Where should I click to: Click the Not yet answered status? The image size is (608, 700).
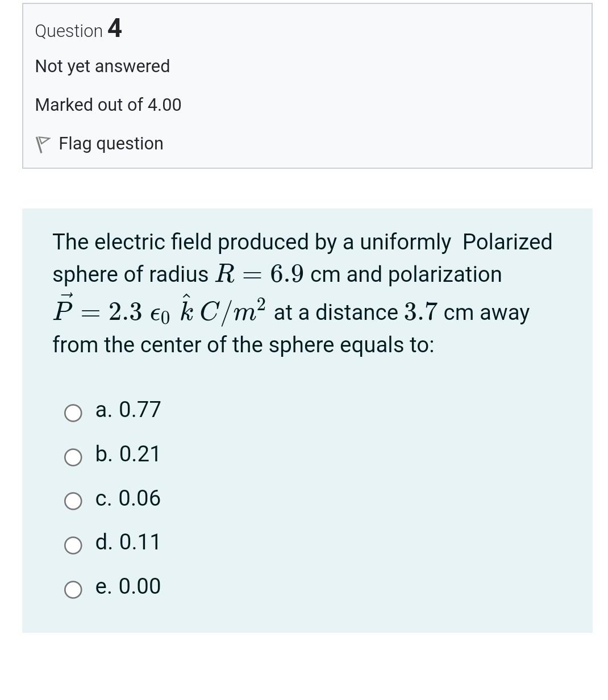(x=102, y=66)
